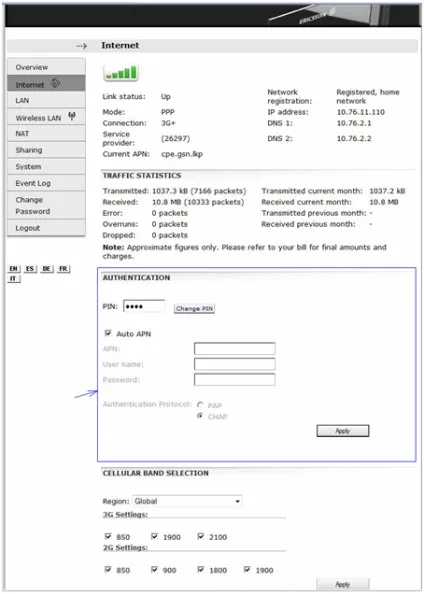Select the CHAP authentication protocol
This screenshot has width=424, height=594.
pyautogui.click(x=200, y=416)
